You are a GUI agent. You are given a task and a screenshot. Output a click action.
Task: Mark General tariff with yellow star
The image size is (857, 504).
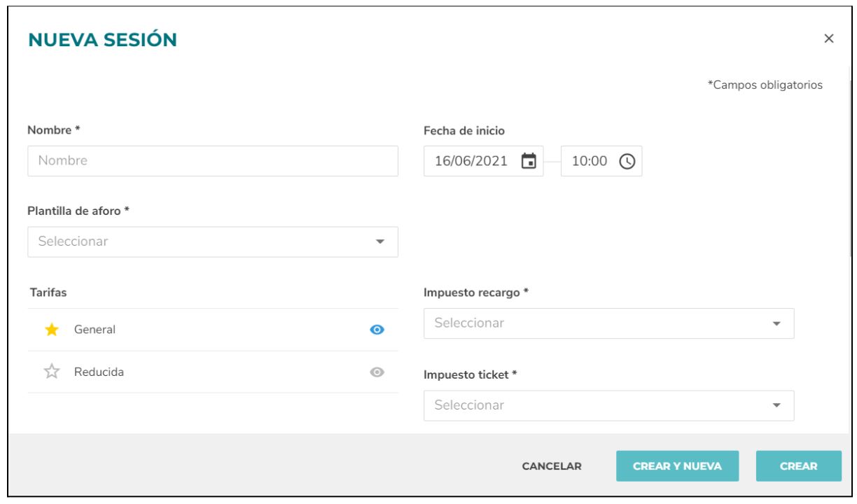(52, 330)
